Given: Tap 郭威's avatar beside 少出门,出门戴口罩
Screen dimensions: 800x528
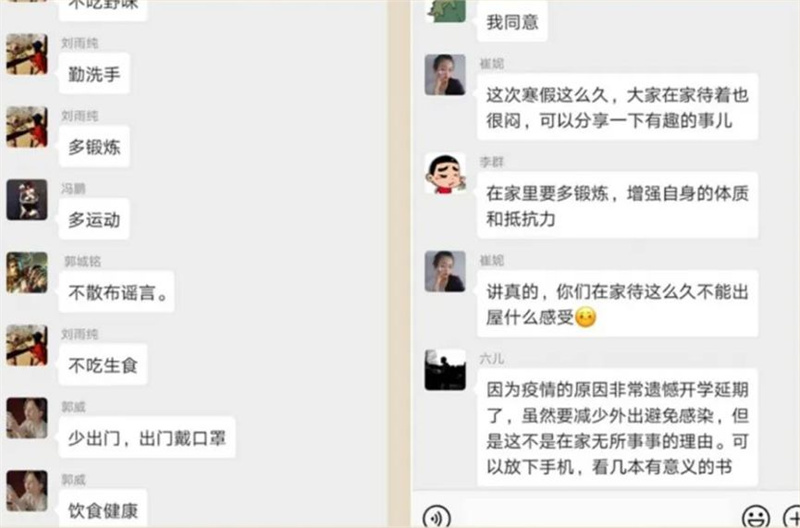Looking at the screenshot, I should click(x=27, y=418).
